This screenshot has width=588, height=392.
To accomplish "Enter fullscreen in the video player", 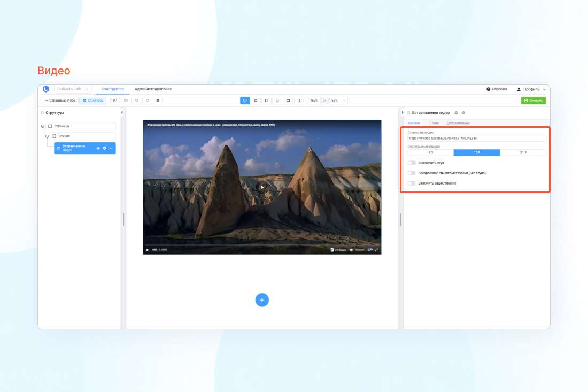I will click(x=376, y=250).
